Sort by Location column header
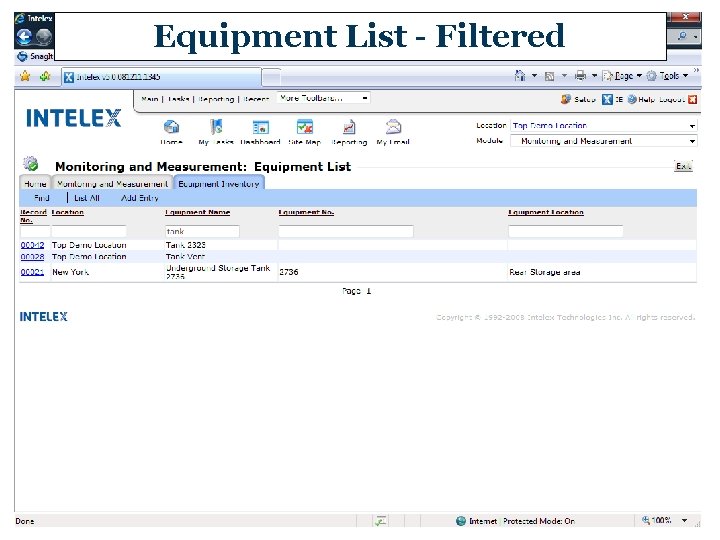 tap(68, 212)
